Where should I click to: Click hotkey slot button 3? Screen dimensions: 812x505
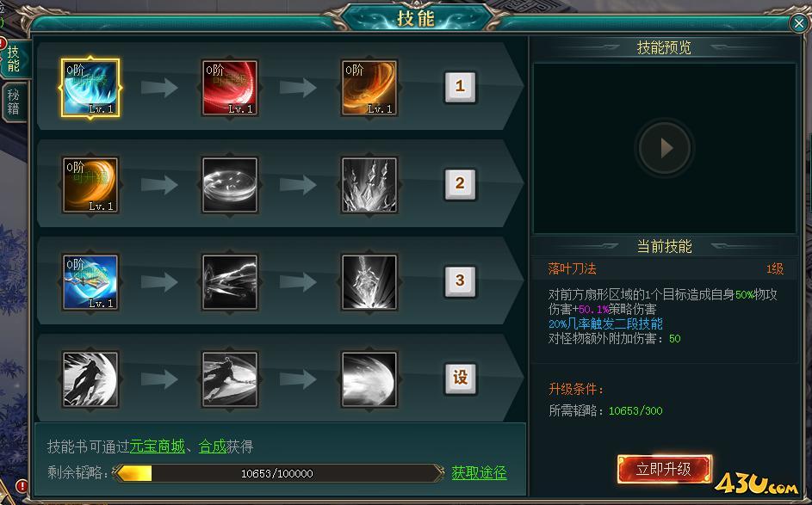click(x=460, y=281)
